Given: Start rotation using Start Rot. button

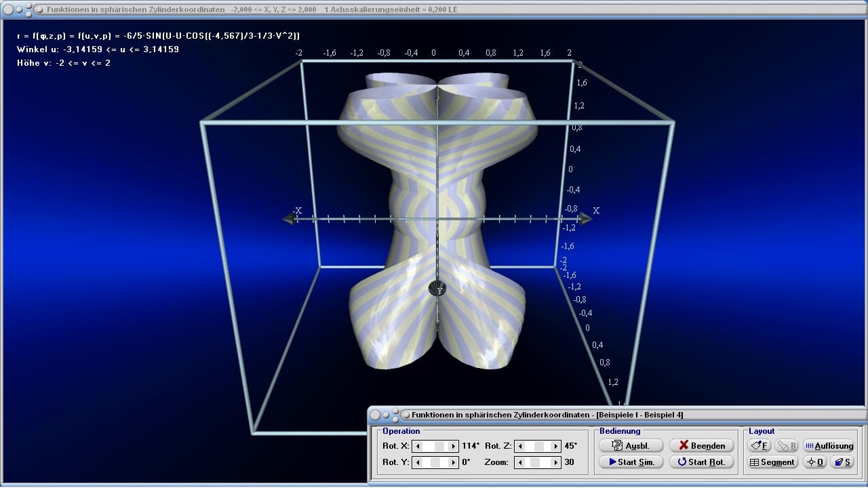Looking at the screenshot, I should click(x=701, y=462).
